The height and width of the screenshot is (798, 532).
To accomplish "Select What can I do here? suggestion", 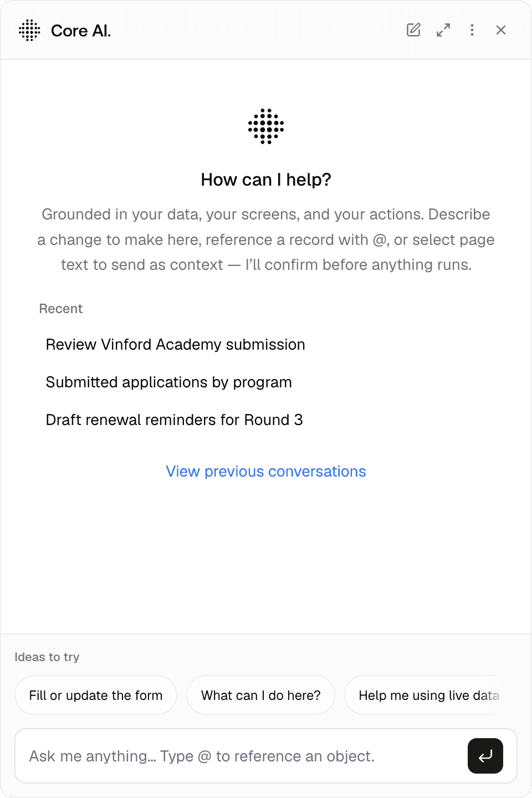I will [261, 695].
